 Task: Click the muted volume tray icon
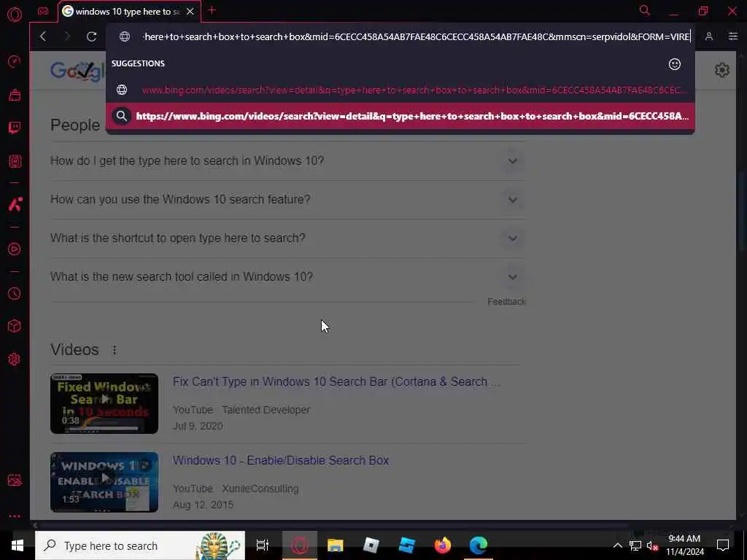pyautogui.click(x=652, y=545)
